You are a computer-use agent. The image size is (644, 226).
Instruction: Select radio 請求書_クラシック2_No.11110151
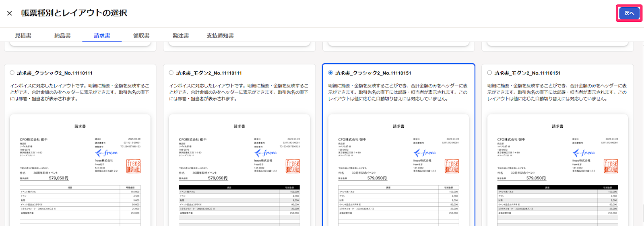coord(330,73)
